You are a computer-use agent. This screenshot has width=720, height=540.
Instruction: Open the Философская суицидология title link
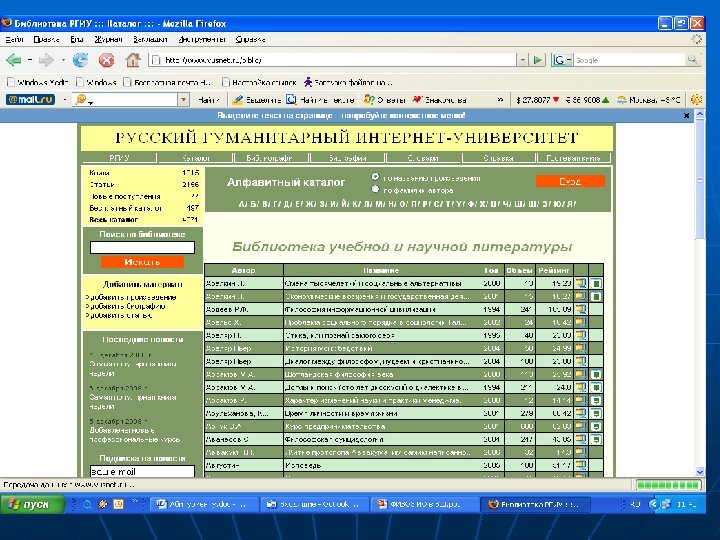[x=334, y=439]
